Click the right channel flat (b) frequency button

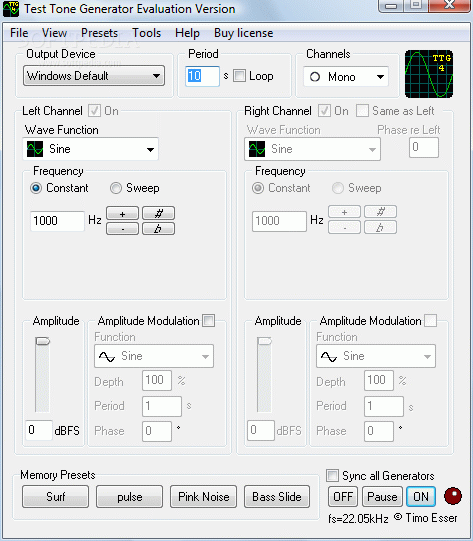click(381, 227)
